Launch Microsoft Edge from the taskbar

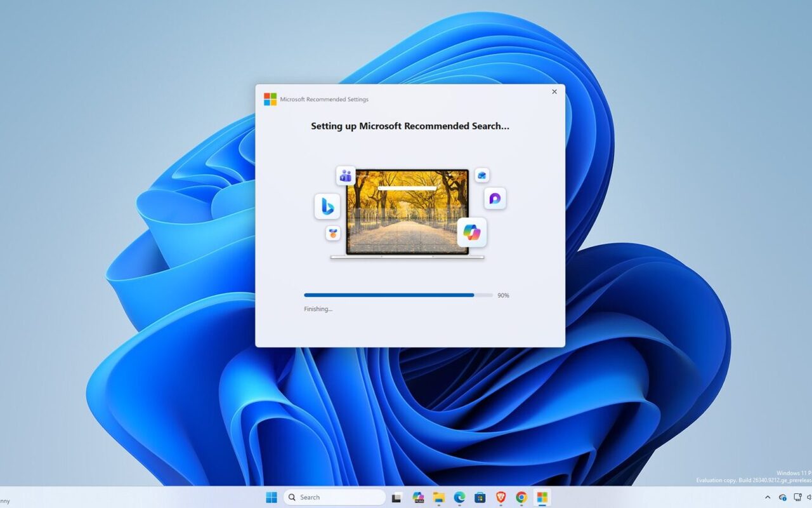pyautogui.click(x=459, y=497)
